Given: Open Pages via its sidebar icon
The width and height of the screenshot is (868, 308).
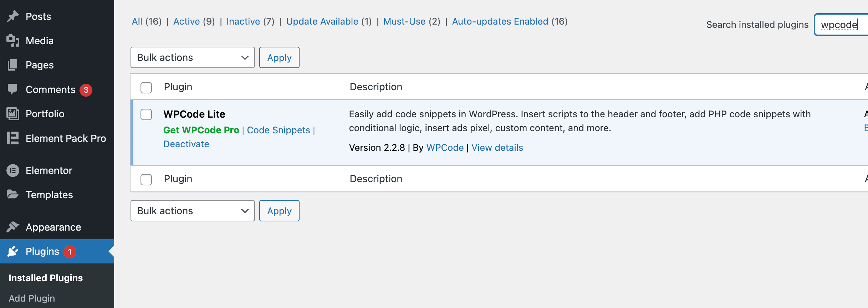Looking at the screenshot, I should click(x=13, y=65).
